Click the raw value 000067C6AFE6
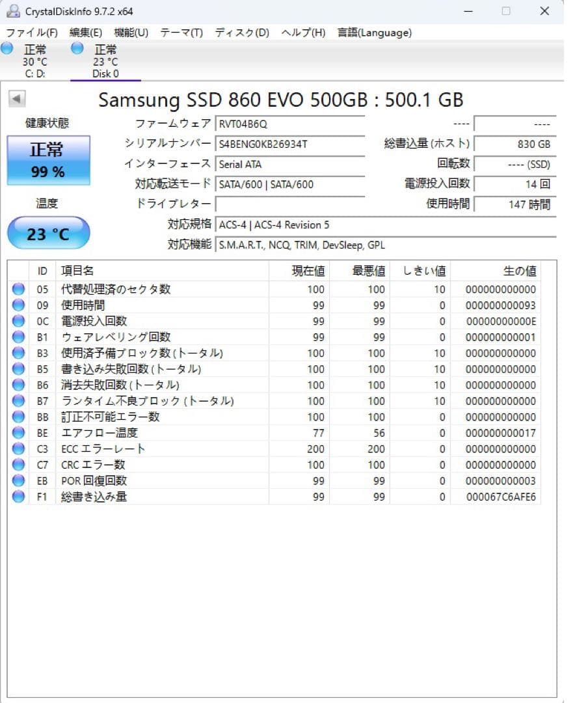Viewport: 588px width, 703px height. tap(501, 497)
